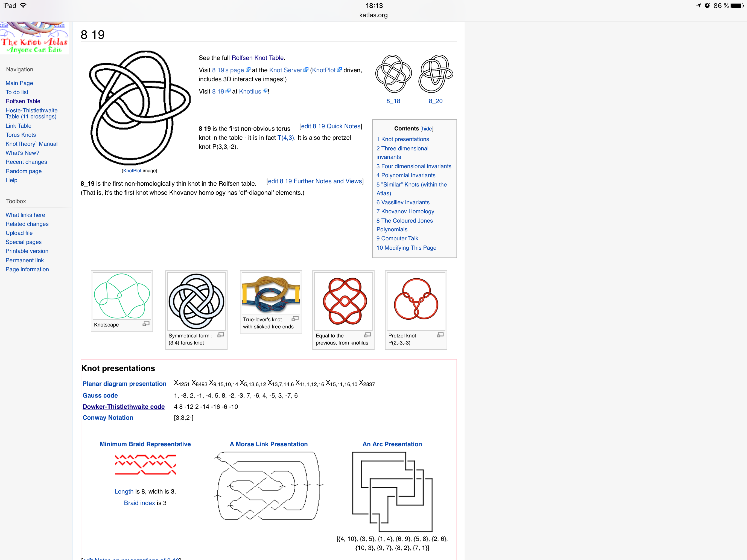747x560 pixels.
Task: Click edit 8 19 Quick Notes link
Action: (x=331, y=126)
